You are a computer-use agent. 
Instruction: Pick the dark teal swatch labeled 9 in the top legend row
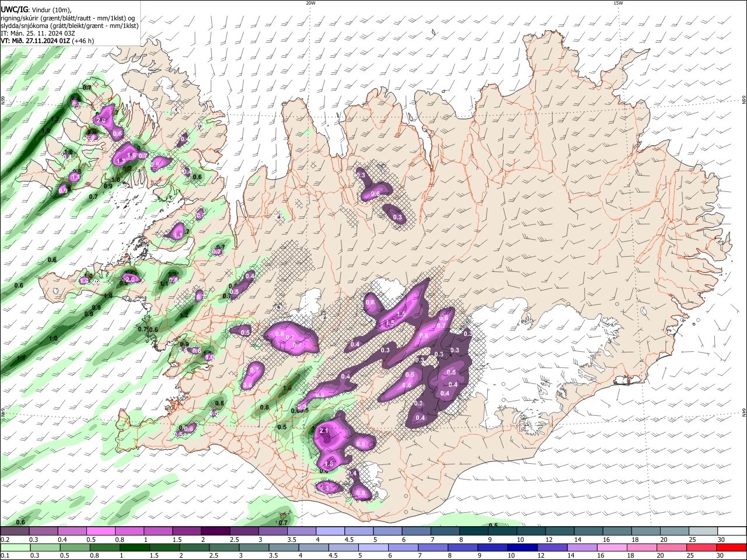[x=502, y=531]
